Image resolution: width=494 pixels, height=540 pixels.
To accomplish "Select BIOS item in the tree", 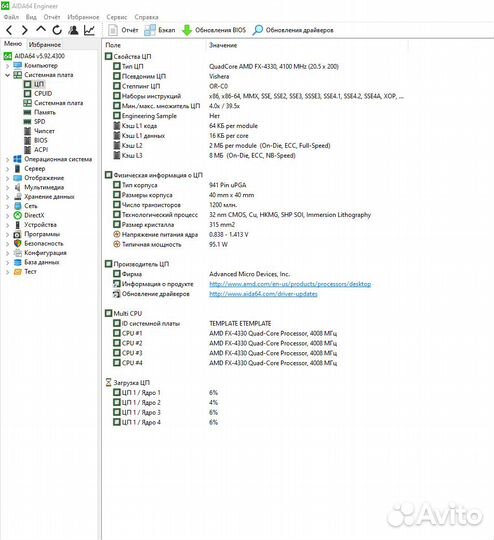I will pyautogui.click(x=35, y=140).
